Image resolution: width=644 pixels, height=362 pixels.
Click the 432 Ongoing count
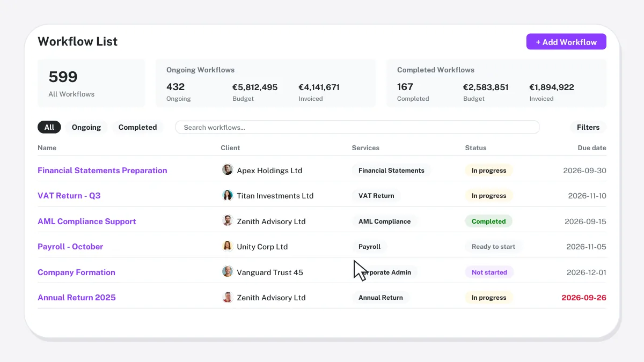(175, 87)
